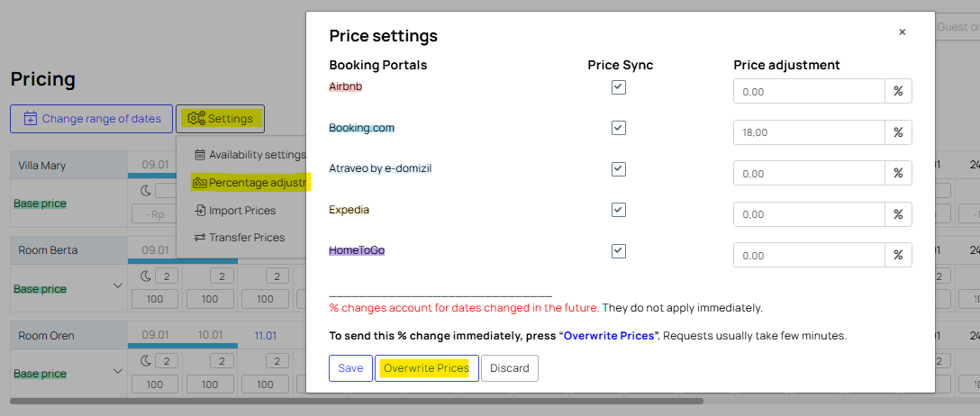Viewport: 980px width, 416px height.
Task: Click Room Berta first price field 100
Action: [x=154, y=299]
